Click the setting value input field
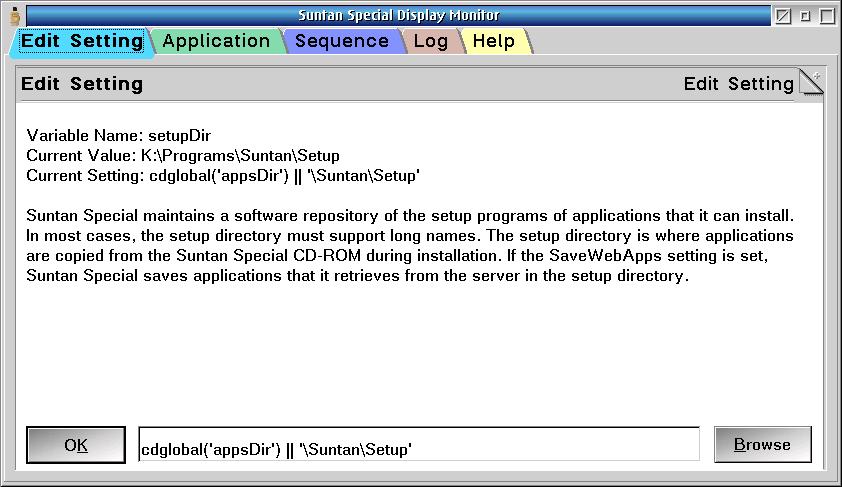842x487 pixels. [x=419, y=444]
